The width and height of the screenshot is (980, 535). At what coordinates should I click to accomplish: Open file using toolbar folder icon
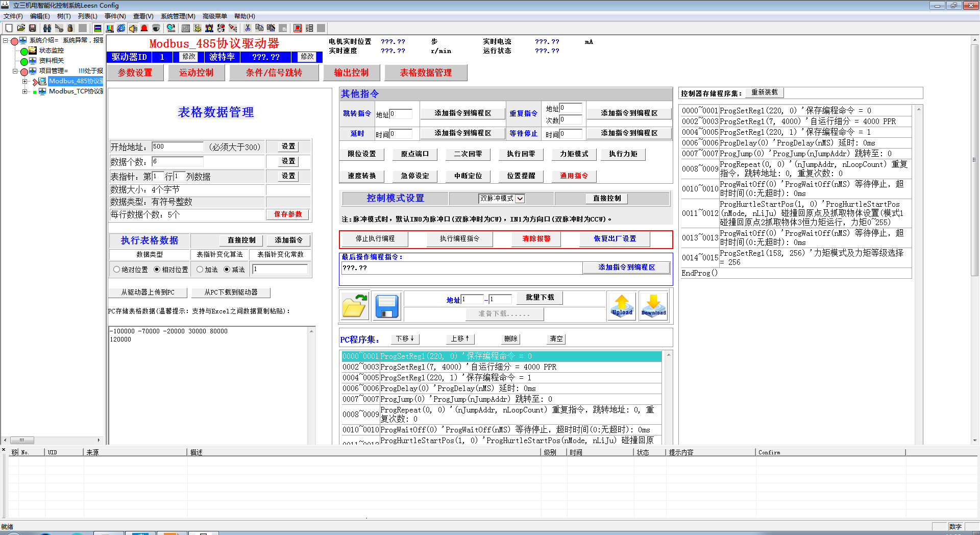coord(21,28)
